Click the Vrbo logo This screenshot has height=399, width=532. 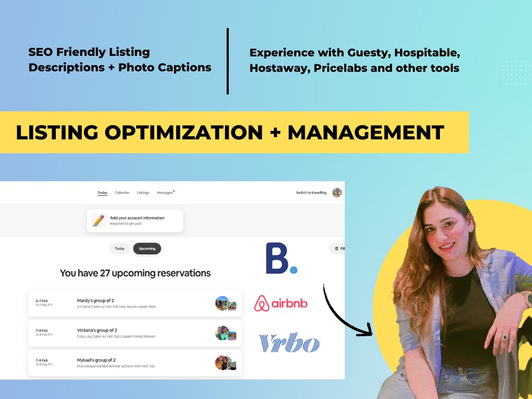pos(289,342)
